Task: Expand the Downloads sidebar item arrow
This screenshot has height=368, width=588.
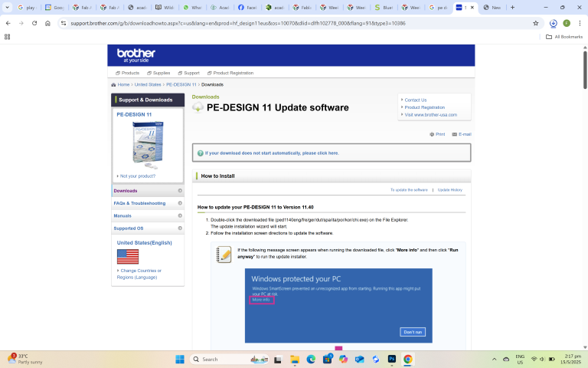Action: pos(180,191)
